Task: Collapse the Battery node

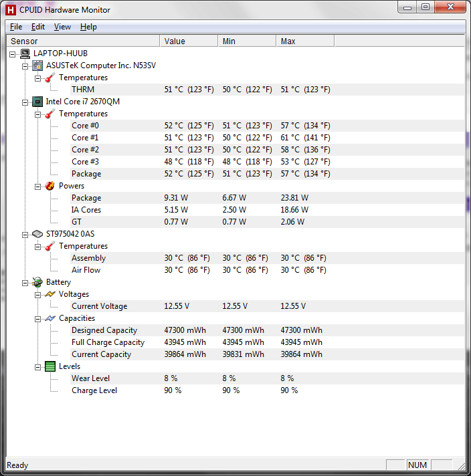Action: [25, 283]
